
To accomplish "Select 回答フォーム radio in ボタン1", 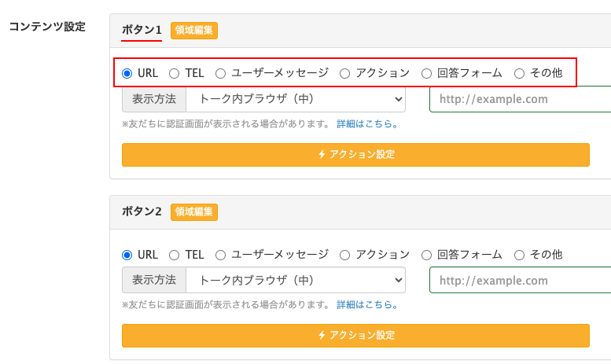I will (x=426, y=73).
